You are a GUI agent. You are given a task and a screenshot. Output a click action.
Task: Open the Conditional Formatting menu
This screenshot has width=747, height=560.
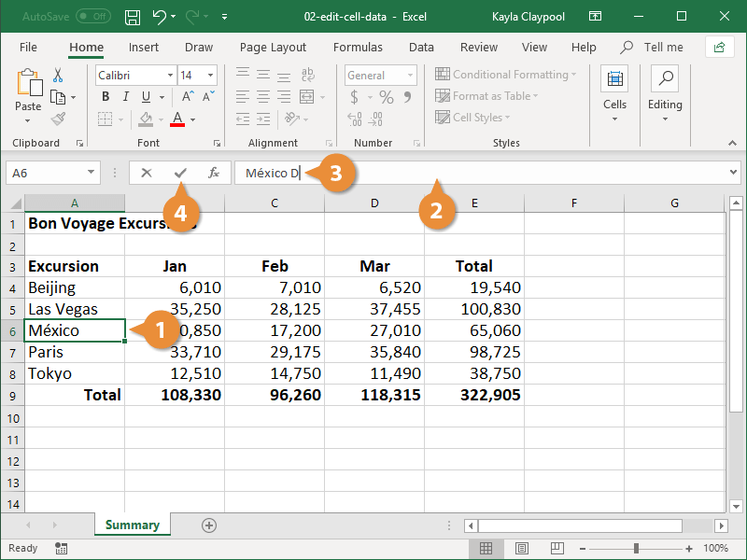click(505, 75)
